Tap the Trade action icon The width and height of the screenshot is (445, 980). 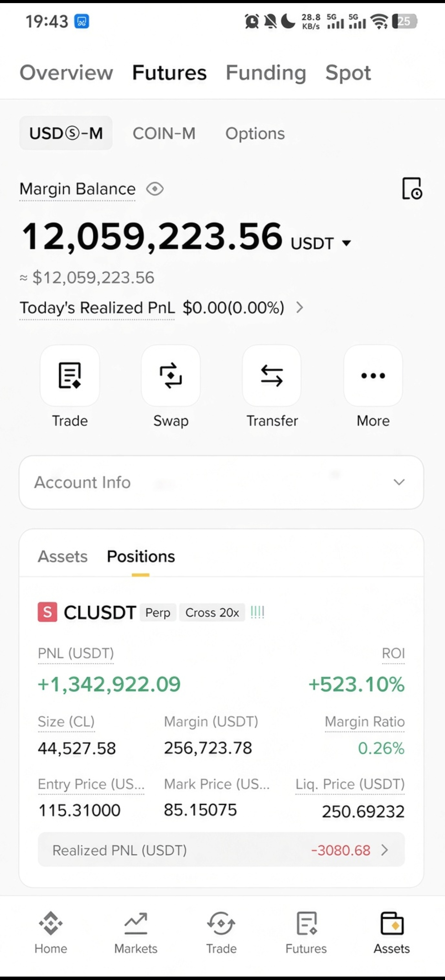point(70,376)
